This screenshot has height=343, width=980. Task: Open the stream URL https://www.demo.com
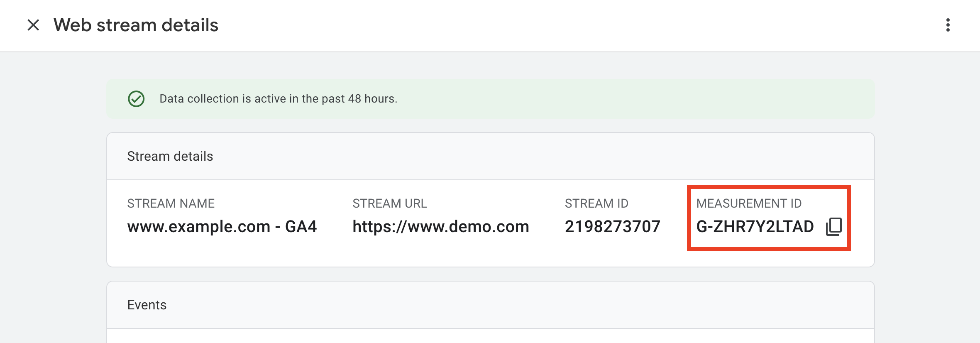point(441,227)
